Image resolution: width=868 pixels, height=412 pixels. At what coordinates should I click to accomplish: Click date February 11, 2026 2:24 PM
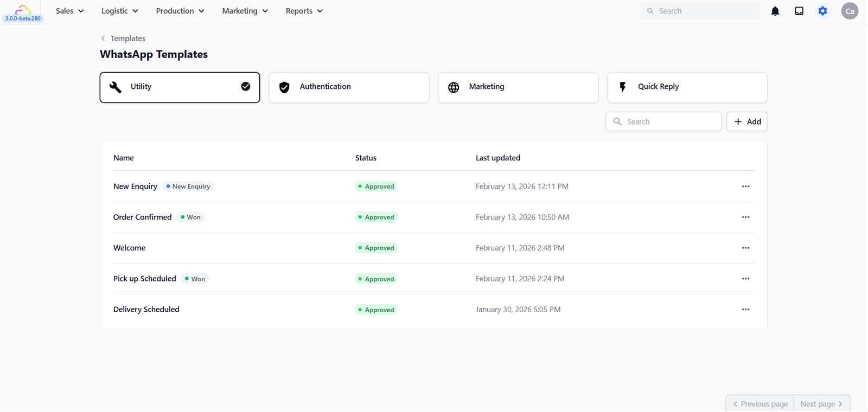(520, 279)
